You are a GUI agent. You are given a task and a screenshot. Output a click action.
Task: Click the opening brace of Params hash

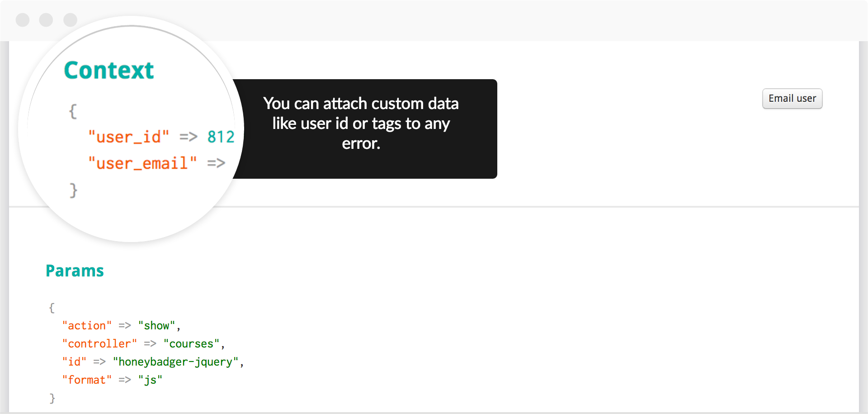pyautogui.click(x=52, y=308)
